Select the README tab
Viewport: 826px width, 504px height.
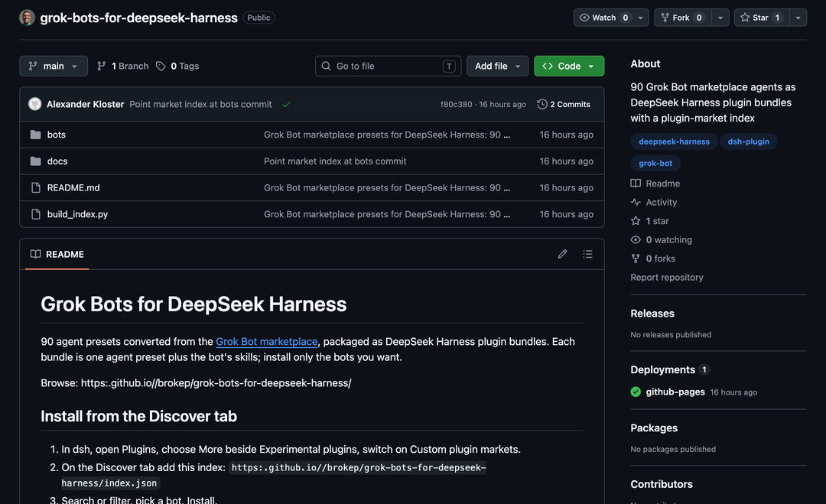point(57,255)
